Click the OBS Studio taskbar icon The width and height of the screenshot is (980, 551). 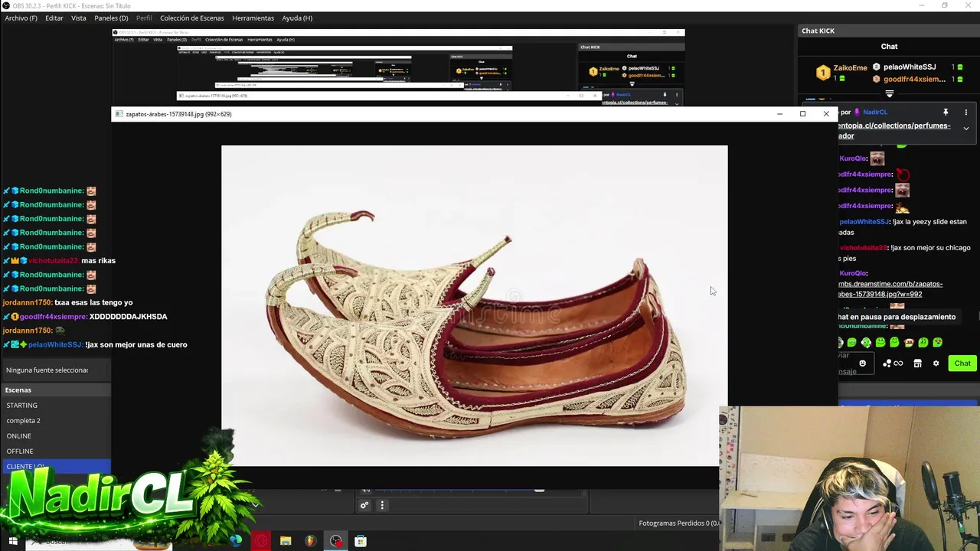tap(336, 541)
